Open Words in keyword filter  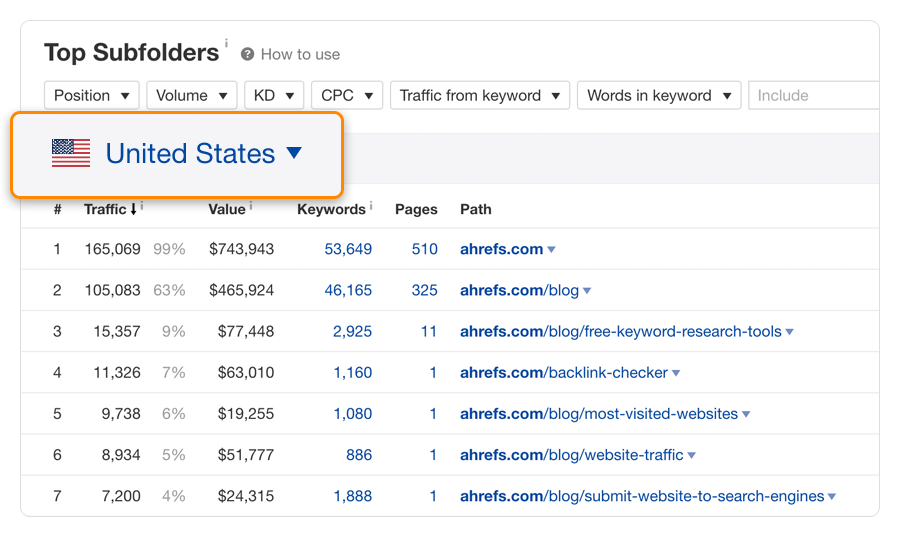tap(659, 96)
